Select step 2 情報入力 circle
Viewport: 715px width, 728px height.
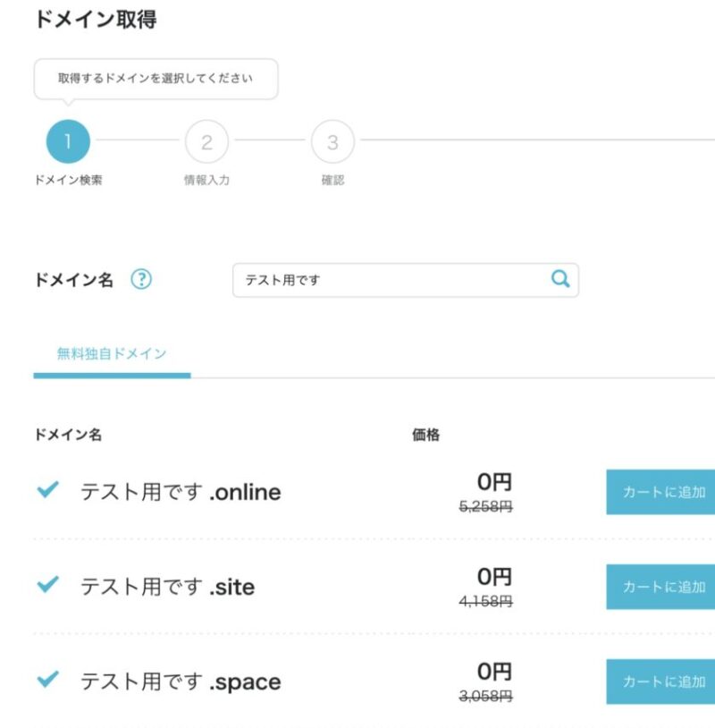pyautogui.click(x=206, y=141)
